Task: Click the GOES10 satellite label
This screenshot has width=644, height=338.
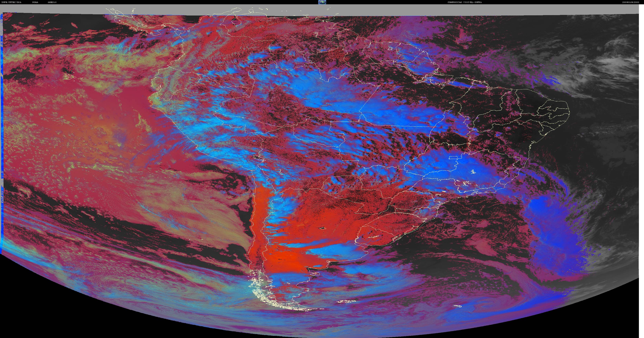Action: [x=52, y=2]
